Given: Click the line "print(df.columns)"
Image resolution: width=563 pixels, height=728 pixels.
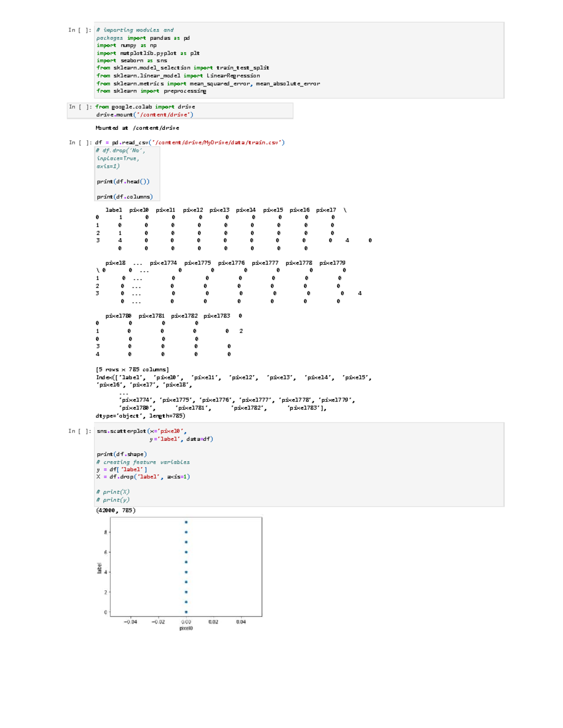Looking at the screenshot, I should pyautogui.click(x=125, y=197).
